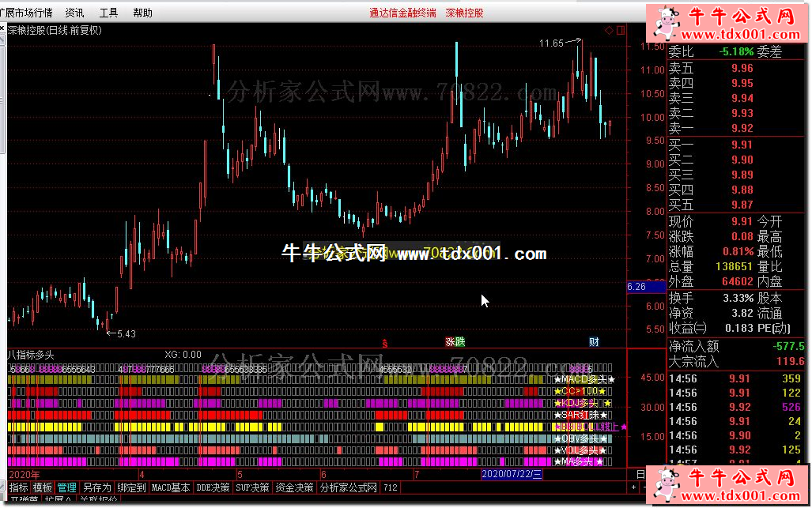Open the 帮助 menu
The width and height of the screenshot is (812, 508).
coord(142,13)
